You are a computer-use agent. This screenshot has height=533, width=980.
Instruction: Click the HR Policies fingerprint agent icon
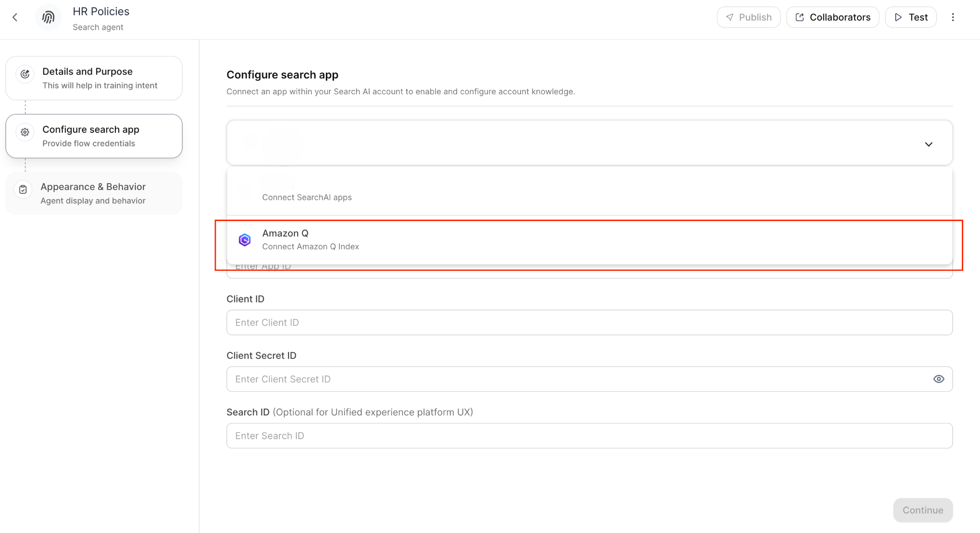(x=48, y=17)
